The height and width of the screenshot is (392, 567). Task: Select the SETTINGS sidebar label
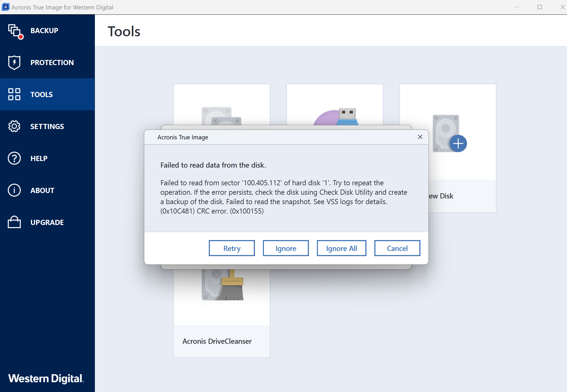[47, 126]
